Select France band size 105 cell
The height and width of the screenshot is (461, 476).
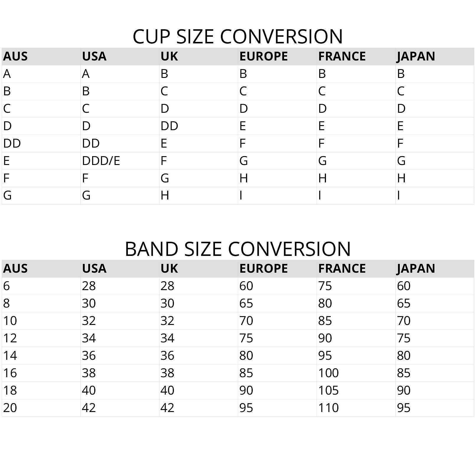click(x=328, y=390)
